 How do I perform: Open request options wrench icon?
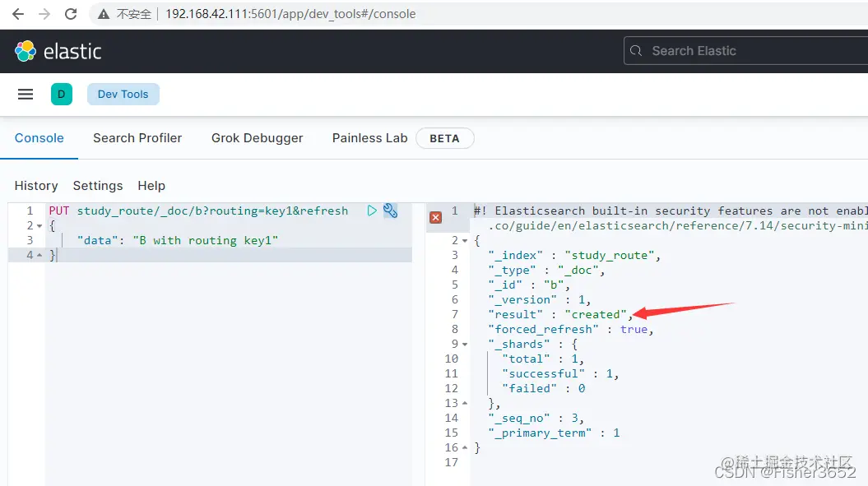[390, 211]
